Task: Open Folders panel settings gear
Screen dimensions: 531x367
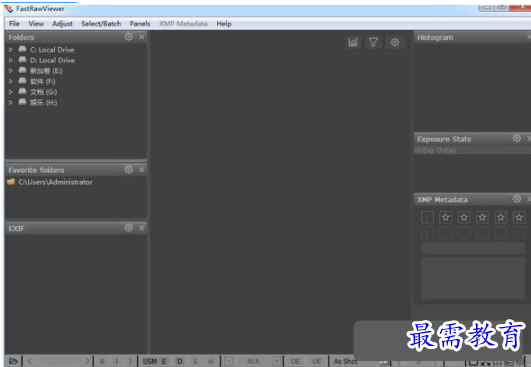Action: tap(128, 37)
